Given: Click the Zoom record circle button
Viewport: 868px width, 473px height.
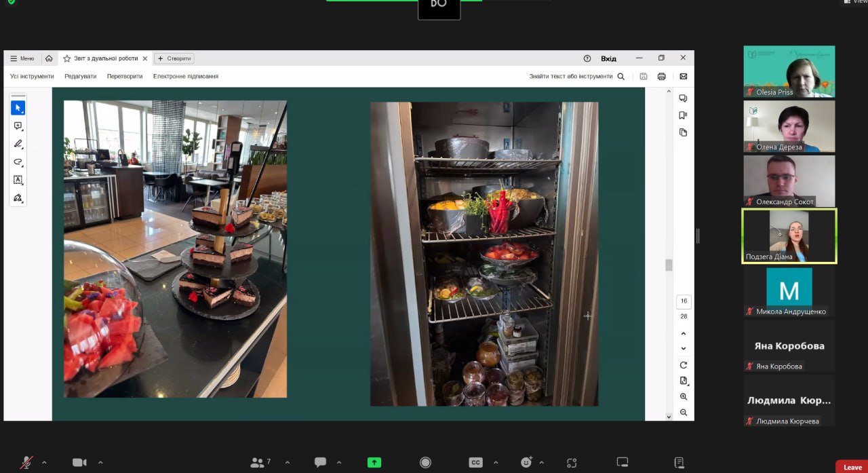Looking at the screenshot, I should pos(425,463).
